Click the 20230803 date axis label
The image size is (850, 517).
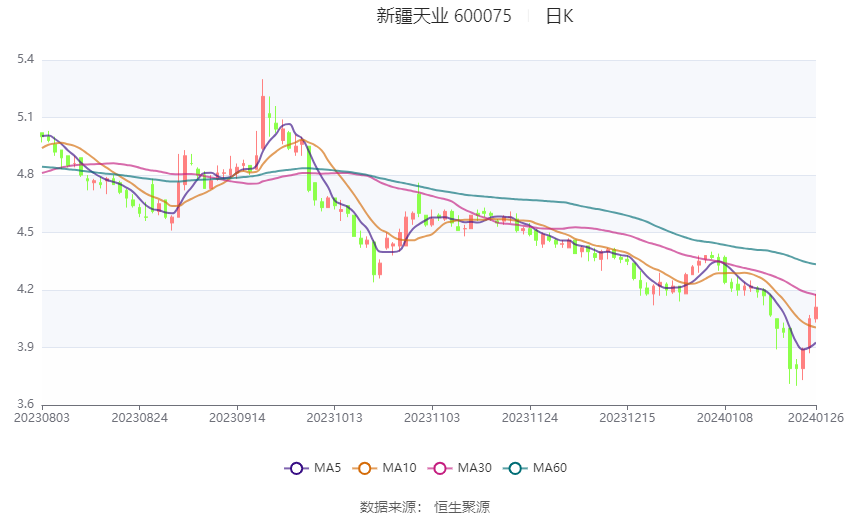pos(42,418)
